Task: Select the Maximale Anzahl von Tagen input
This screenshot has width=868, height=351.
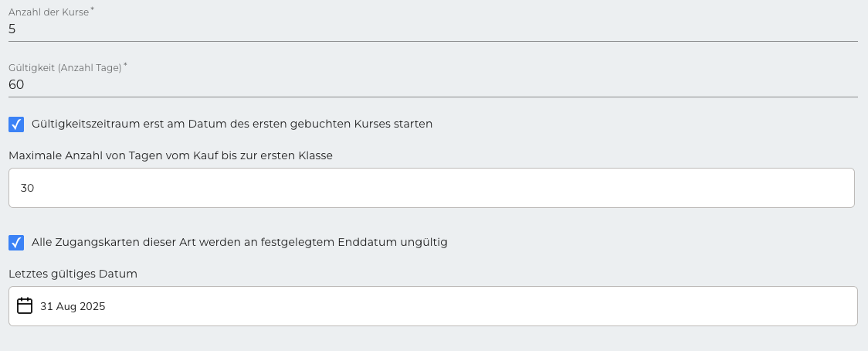Action: tap(432, 188)
